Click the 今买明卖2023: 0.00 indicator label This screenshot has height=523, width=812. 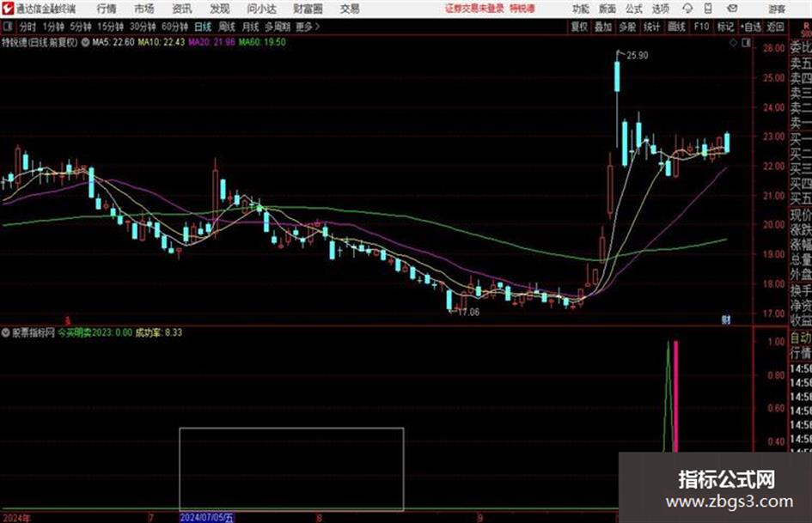pyautogui.click(x=95, y=332)
